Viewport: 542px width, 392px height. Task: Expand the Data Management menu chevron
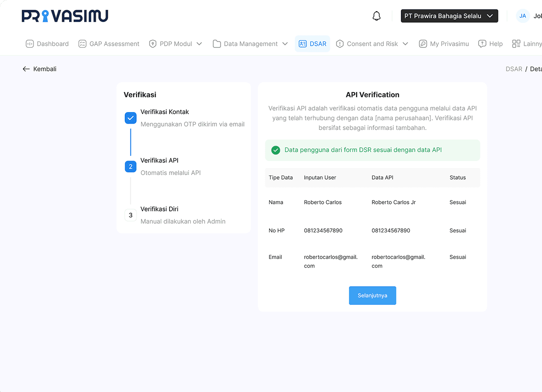point(285,44)
